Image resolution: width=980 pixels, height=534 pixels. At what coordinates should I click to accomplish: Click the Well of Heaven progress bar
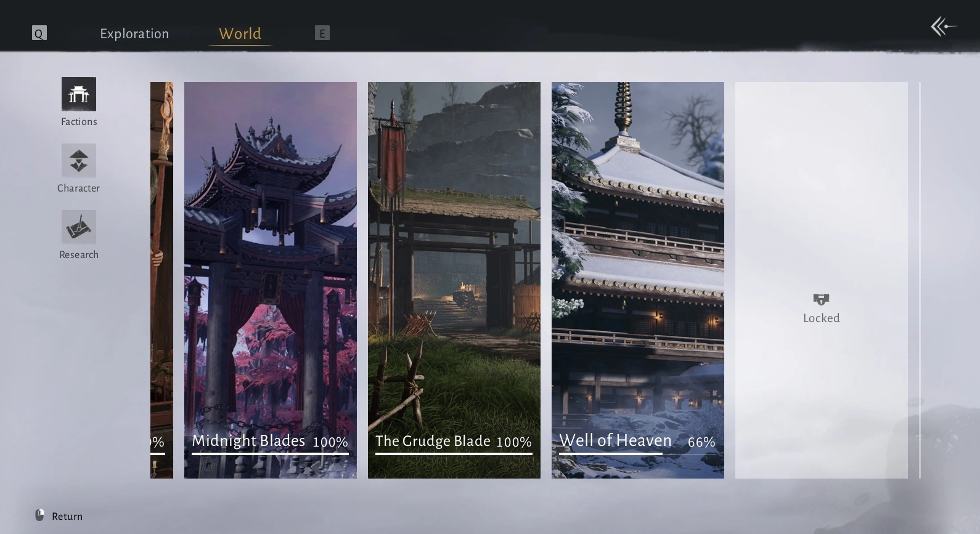click(637, 454)
